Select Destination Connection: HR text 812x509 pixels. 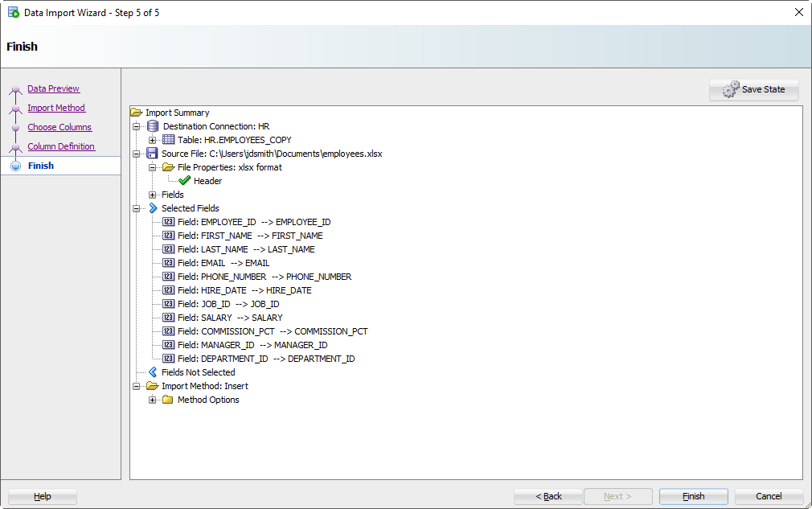[x=216, y=126]
